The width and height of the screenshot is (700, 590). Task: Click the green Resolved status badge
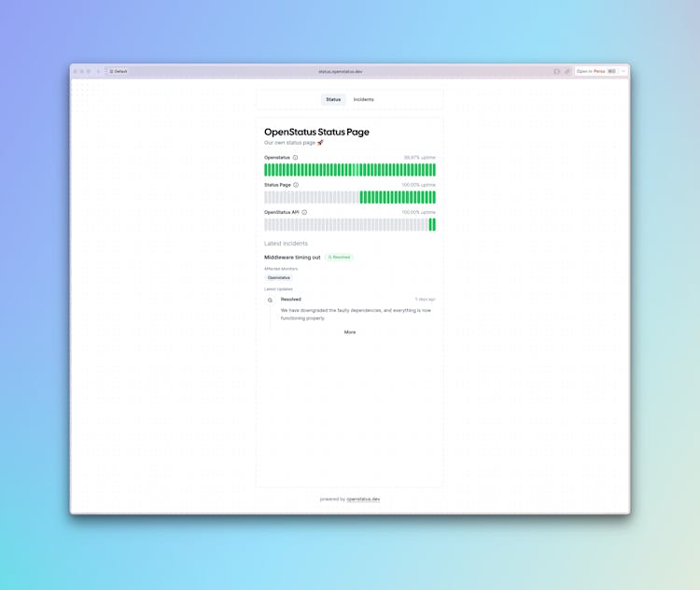pos(340,257)
